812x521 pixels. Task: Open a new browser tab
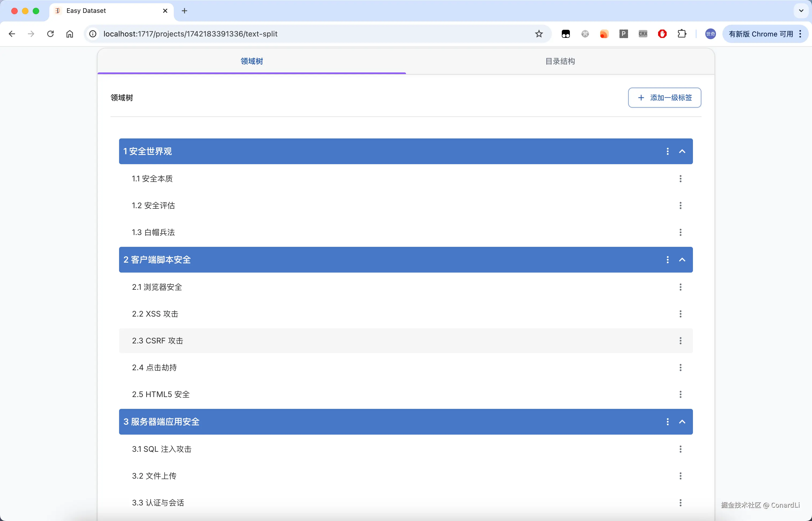tap(184, 11)
